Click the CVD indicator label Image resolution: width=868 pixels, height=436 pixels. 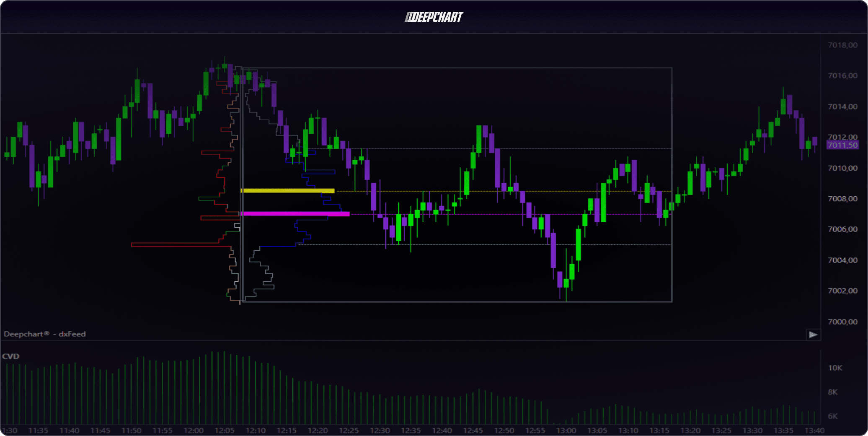11,356
